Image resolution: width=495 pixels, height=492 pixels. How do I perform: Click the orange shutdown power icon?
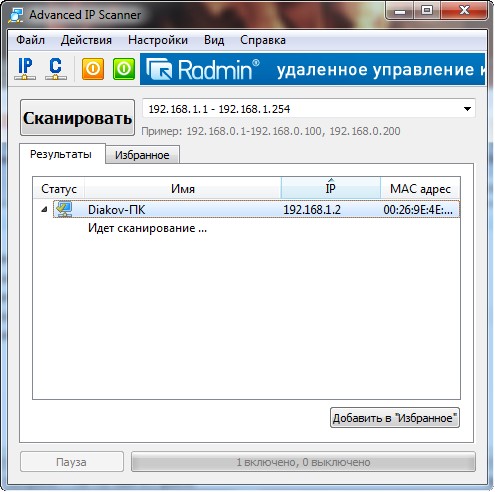tap(93, 69)
